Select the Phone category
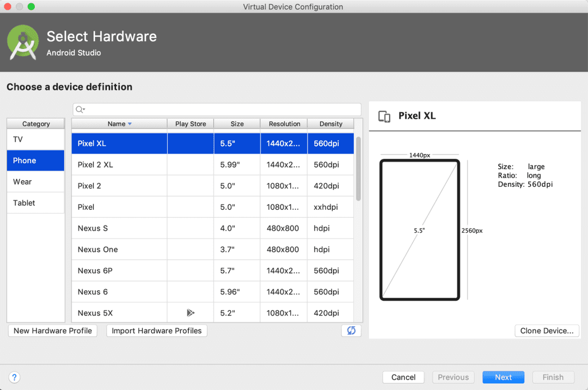588x390 pixels. pos(35,161)
